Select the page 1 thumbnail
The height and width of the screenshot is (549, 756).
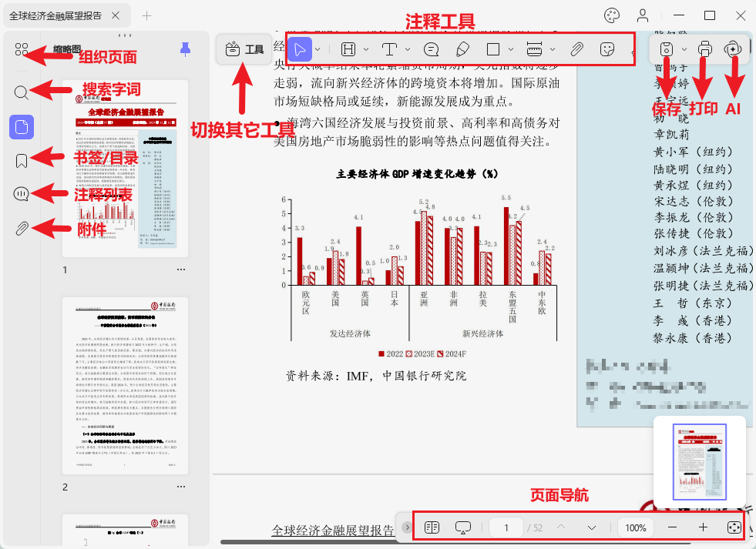point(126,169)
